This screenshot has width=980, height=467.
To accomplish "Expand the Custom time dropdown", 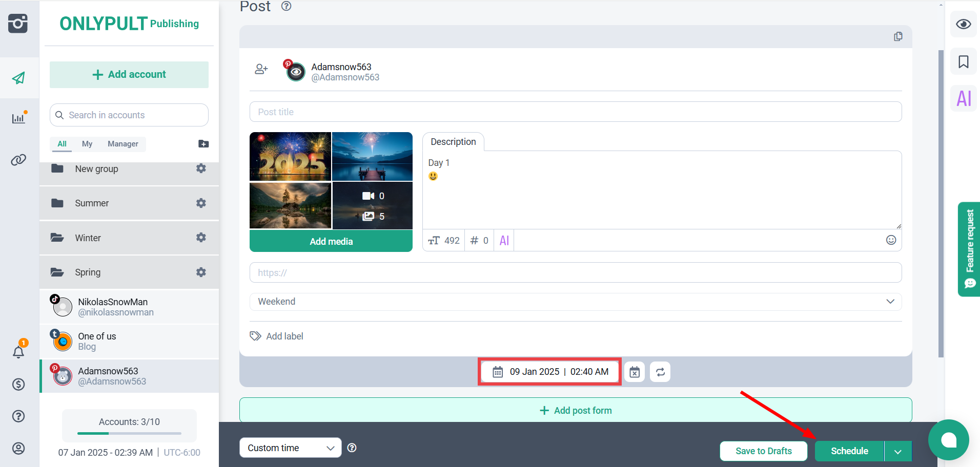I will [290, 448].
